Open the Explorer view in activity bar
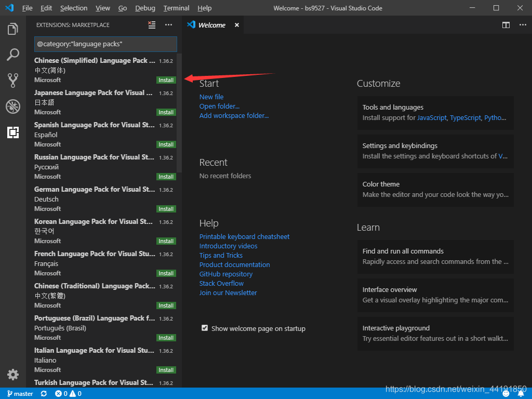Viewport: 532px width, 399px height. pyautogui.click(x=13, y=29)
